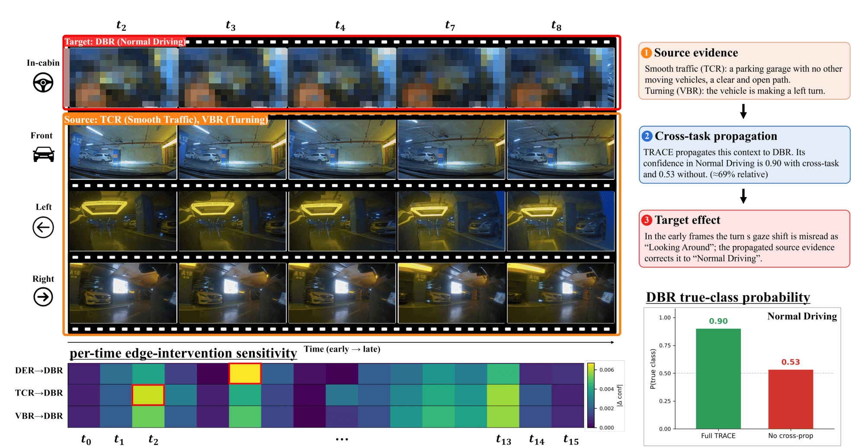Click the left arrow circle icon
The width and height of the screenshot is (868, 448).
tap(43, 227)
